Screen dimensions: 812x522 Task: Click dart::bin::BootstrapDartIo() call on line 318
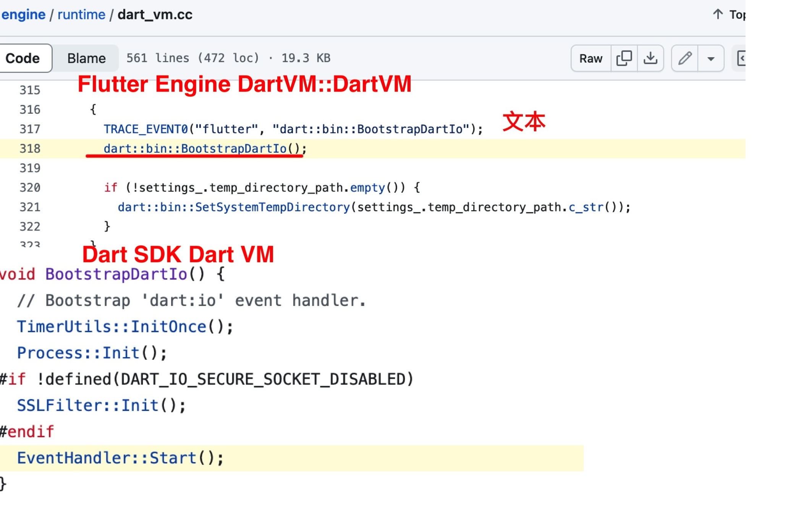[x=205, y=148]
